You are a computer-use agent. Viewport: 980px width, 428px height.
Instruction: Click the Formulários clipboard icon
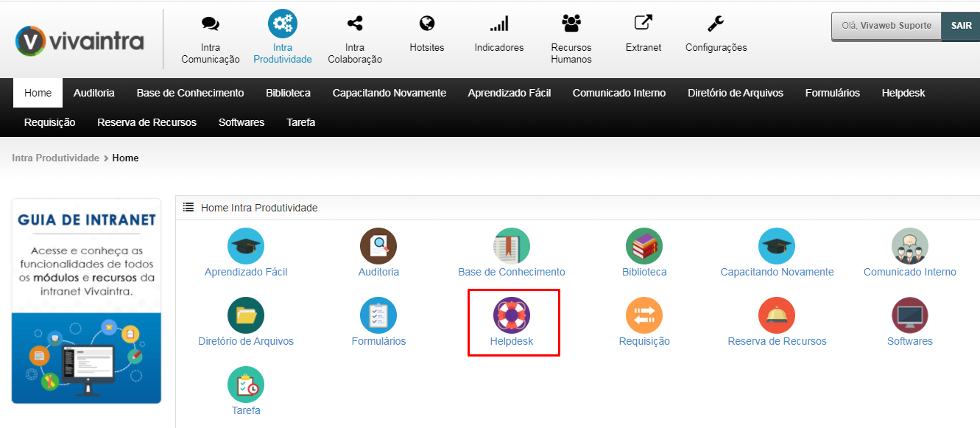click(x=378, y=315)
